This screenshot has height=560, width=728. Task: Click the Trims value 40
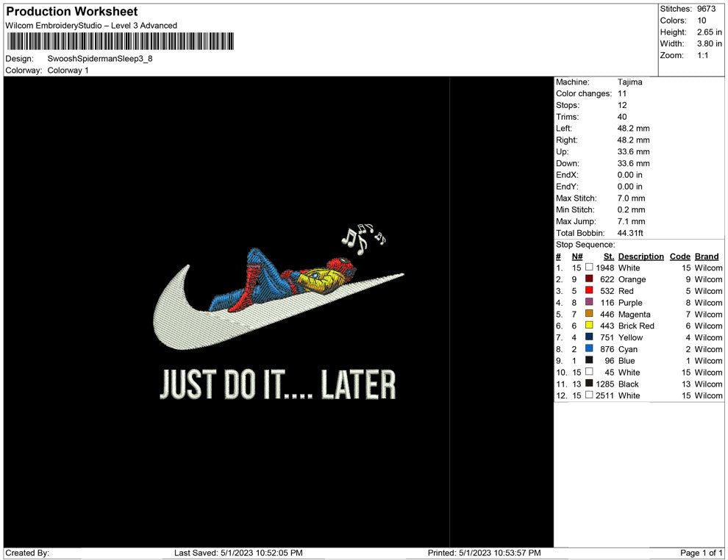point(621,117)
